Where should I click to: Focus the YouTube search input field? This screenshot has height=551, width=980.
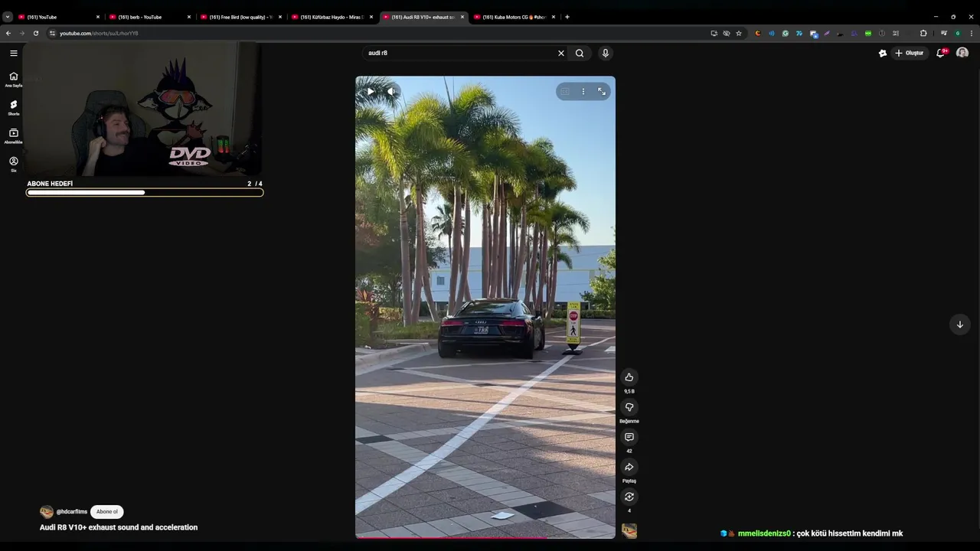459,53
